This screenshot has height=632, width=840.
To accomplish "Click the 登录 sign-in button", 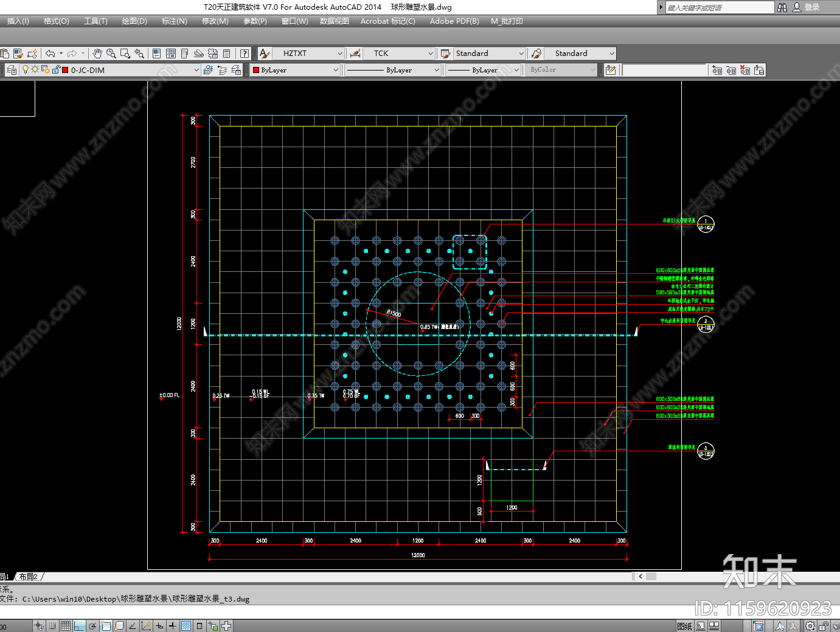I will point(812,7).
